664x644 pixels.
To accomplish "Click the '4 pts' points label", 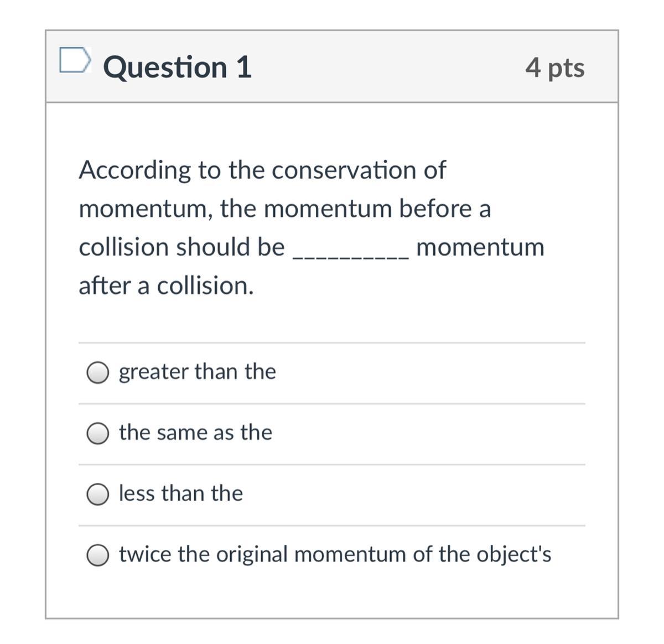I will click(x=554, y=67).
